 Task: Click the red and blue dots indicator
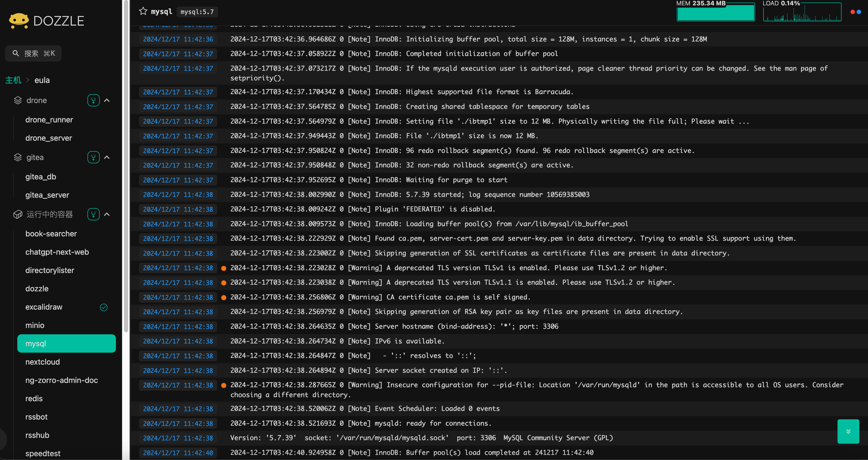(856, 12)
